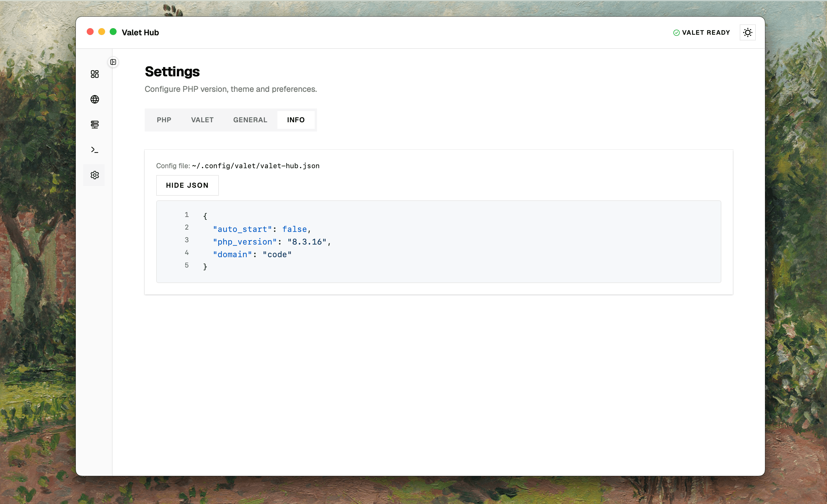The height and width of the screenshot is (504, 827).
Task: Select the settings gear icon in sidebar
Action: 95,175
